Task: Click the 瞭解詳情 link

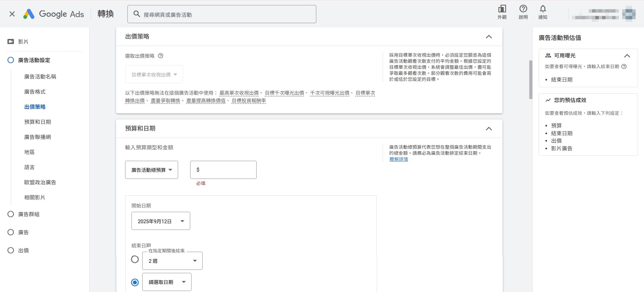Action: 398,159
